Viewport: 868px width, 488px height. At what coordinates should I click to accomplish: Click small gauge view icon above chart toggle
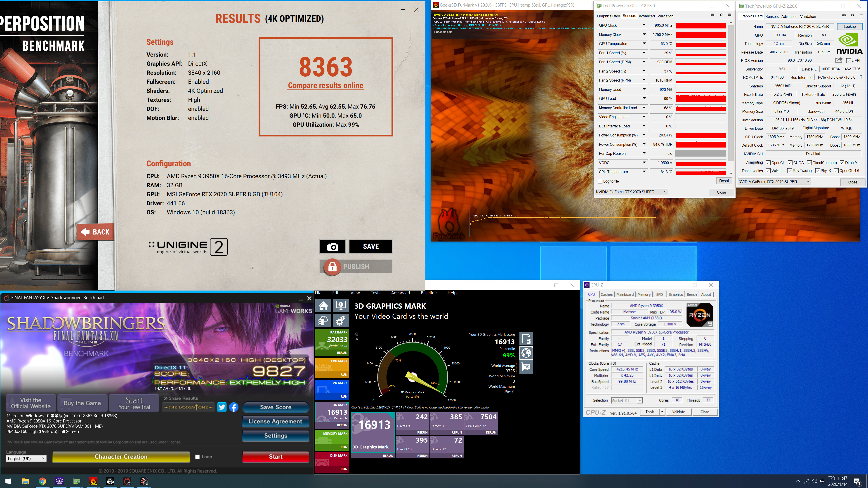pos(356,334)
